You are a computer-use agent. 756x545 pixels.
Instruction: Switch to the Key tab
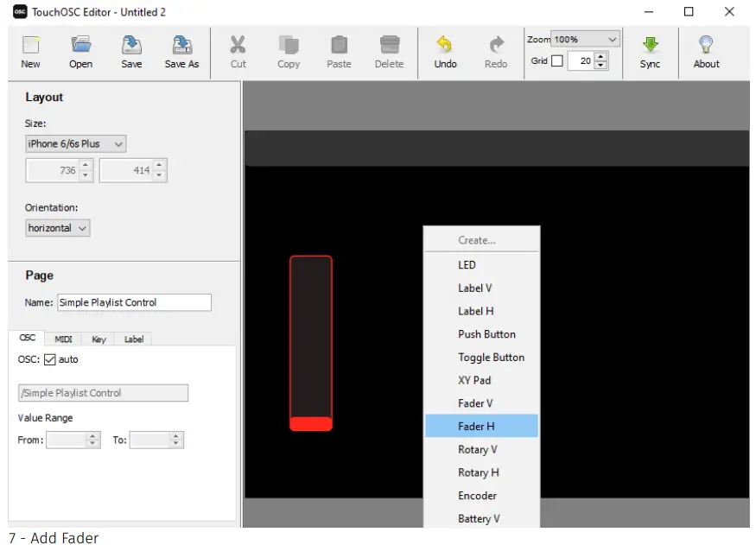[x=98, y=339]
